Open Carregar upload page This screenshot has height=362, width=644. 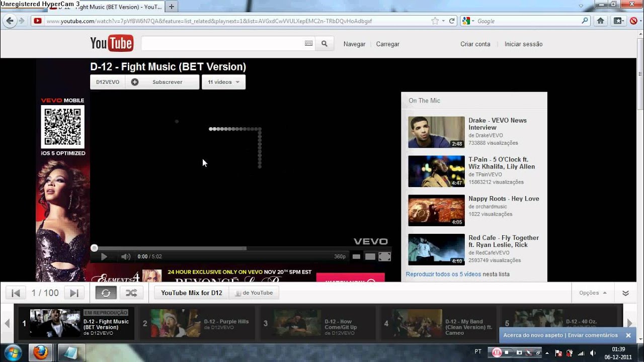pyautogui.click(x=387, y=44)
